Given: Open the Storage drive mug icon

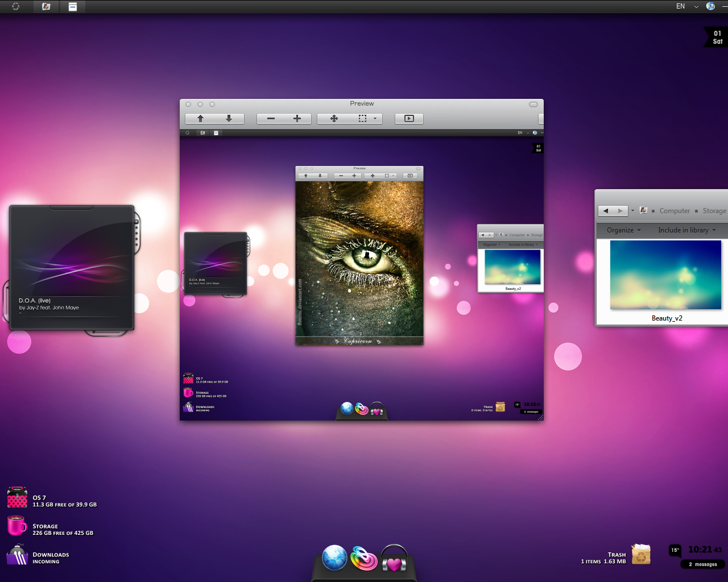Looking at the screenshot, I should pos(17,526).
